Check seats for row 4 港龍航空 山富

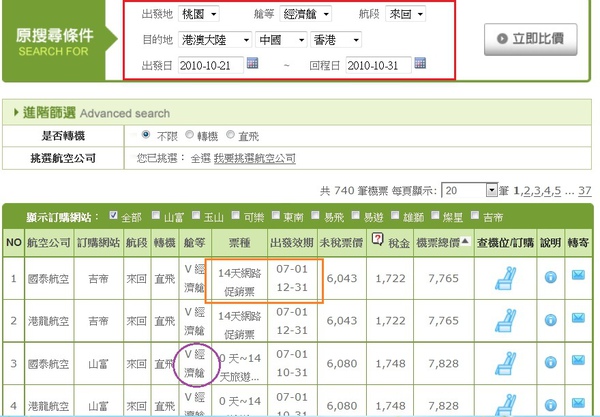[505, 404]
